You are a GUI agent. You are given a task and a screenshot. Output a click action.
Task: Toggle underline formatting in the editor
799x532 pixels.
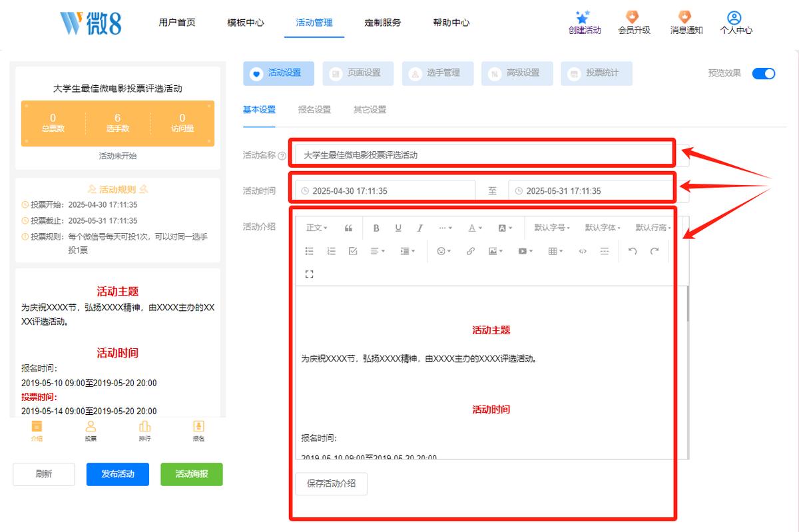click(398, 228)
